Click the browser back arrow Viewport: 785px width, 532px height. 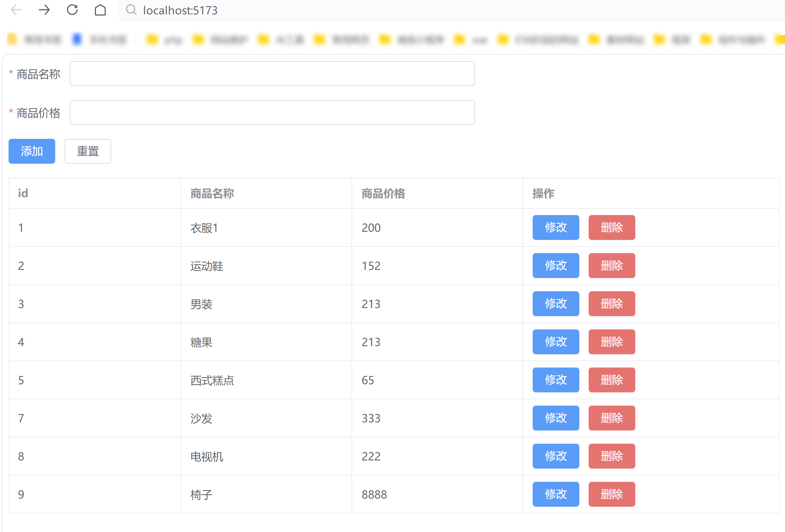click(x=16, y=10)
